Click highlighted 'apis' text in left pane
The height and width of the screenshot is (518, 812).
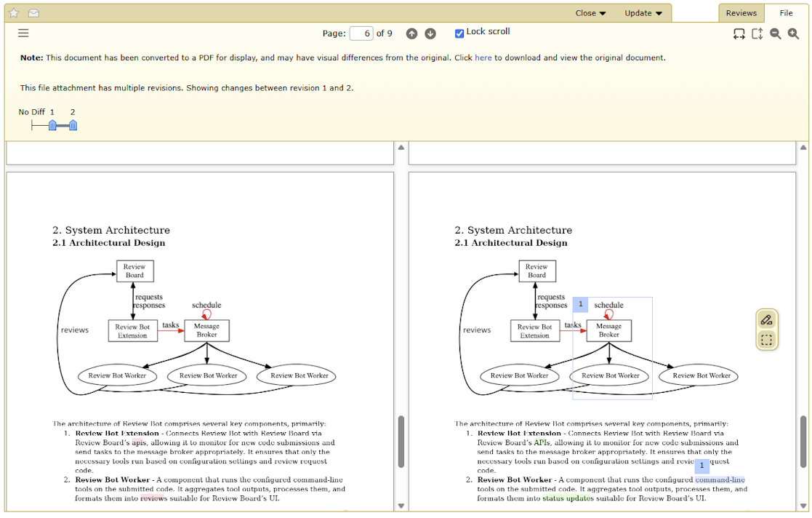click(138, 442)
